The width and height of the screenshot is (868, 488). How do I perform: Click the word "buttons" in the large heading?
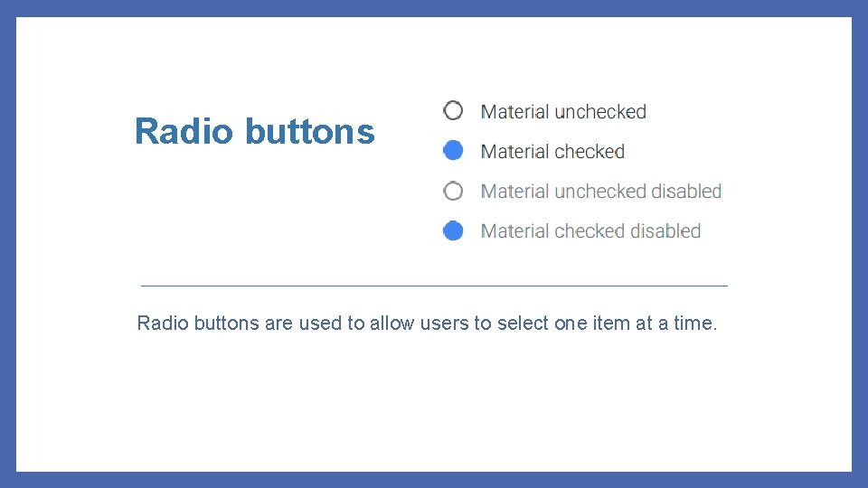pos(310,132)
